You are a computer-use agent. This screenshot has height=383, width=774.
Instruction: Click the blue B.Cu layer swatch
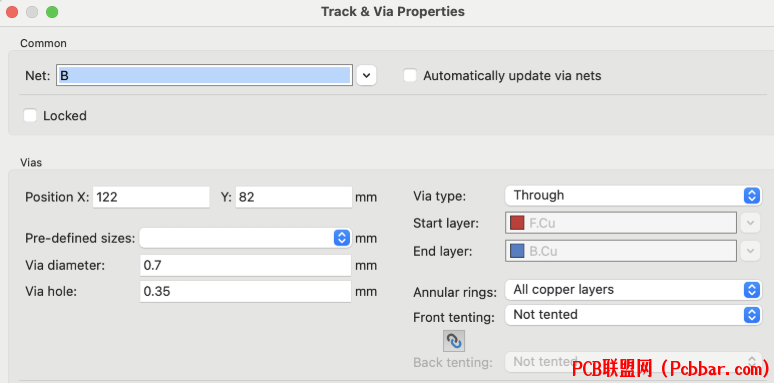point(517,251)
